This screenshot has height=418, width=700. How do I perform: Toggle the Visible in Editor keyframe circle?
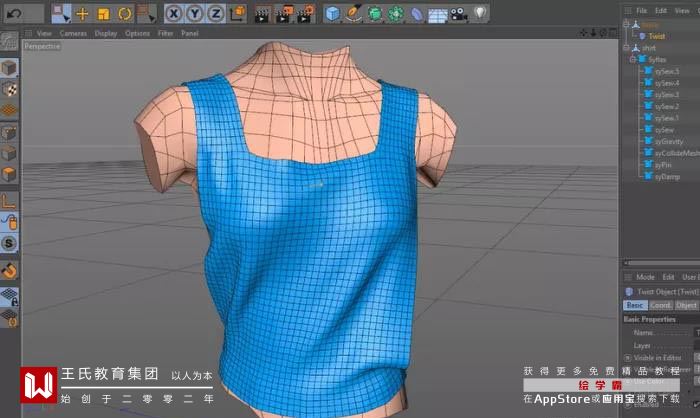[627, 358]
